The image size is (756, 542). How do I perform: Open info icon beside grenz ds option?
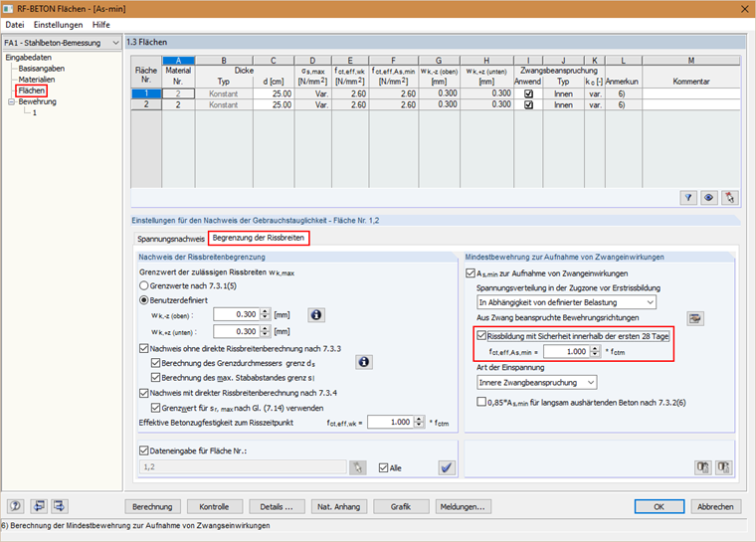pyautogui.click(x=364, y=362)
